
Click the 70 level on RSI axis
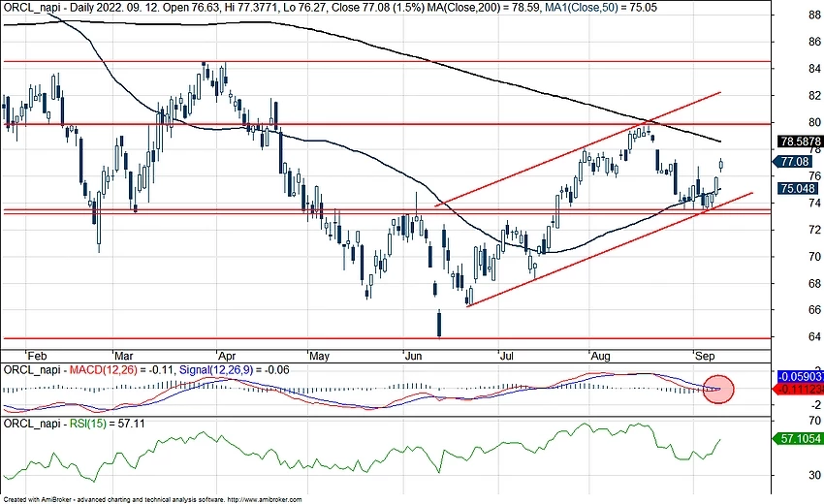[815, 421]
